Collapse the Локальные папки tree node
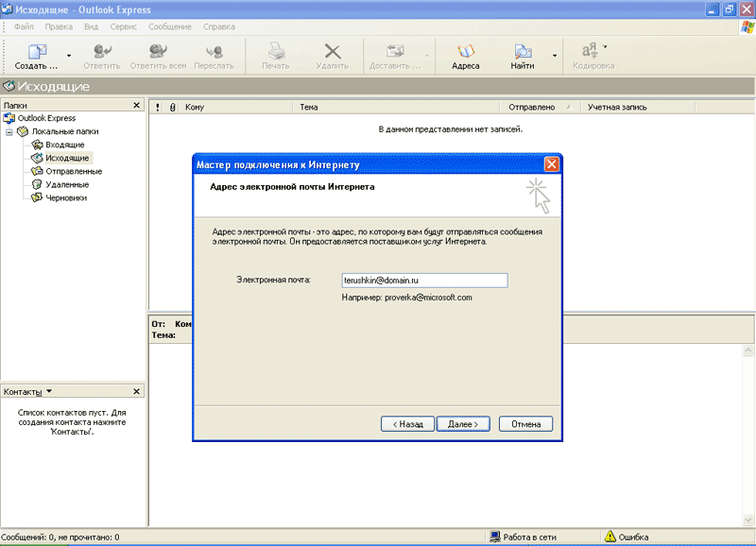The height and width of the screenshot is (546, 756). tap(9, 131)
